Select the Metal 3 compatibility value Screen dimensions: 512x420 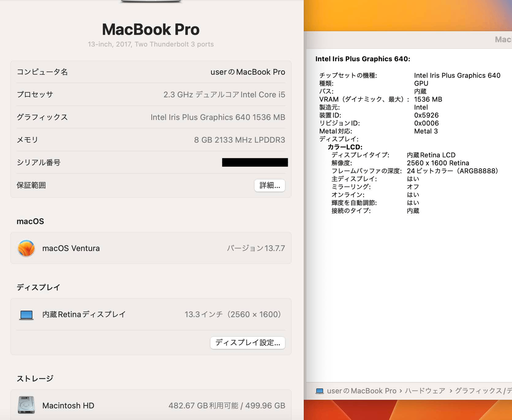coord(426,131)
